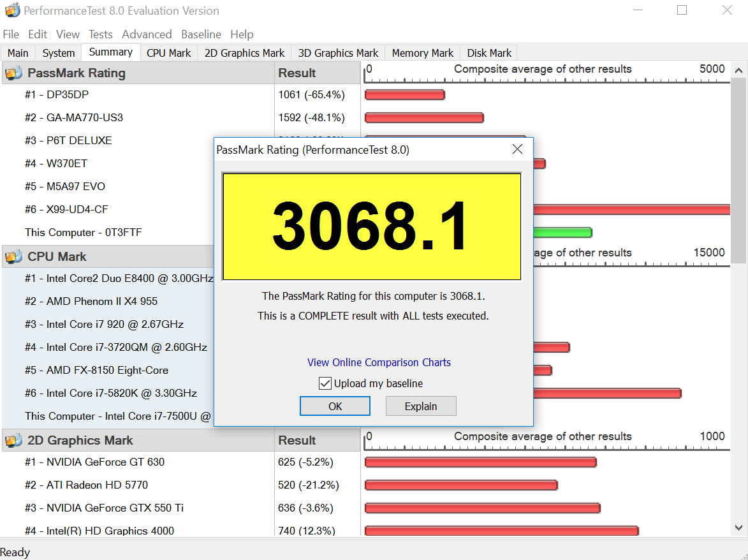This screenshot has height=560, width=748.
Task: Open the Advanced menu
Action: pos(147,34)
